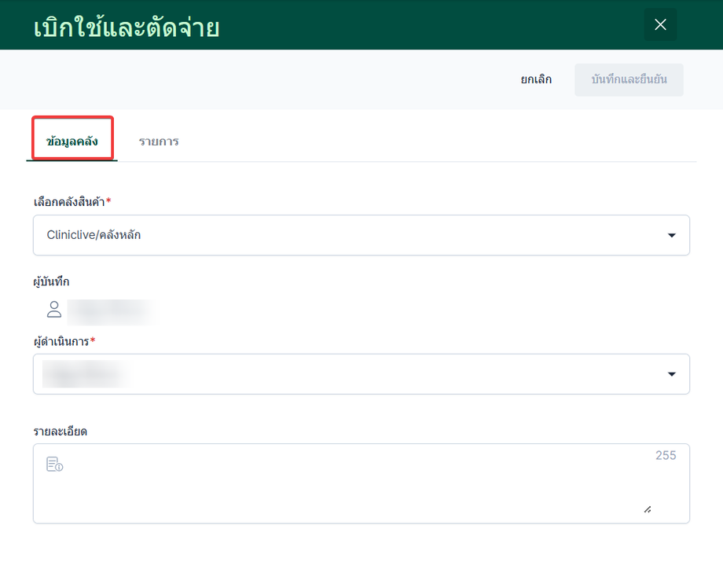
Task: Click the ยกเลิก button
Action: (536, 79)
